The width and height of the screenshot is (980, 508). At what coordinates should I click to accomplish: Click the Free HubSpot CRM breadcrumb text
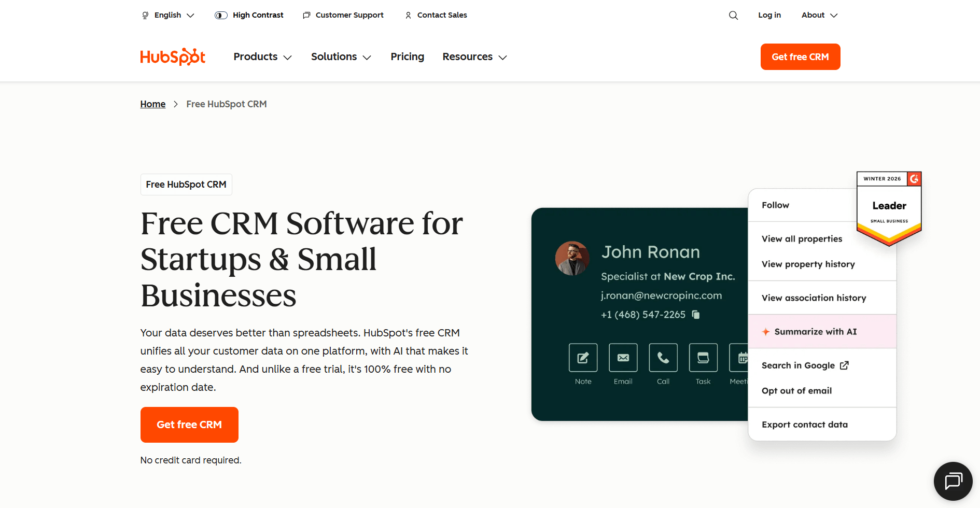227,104
